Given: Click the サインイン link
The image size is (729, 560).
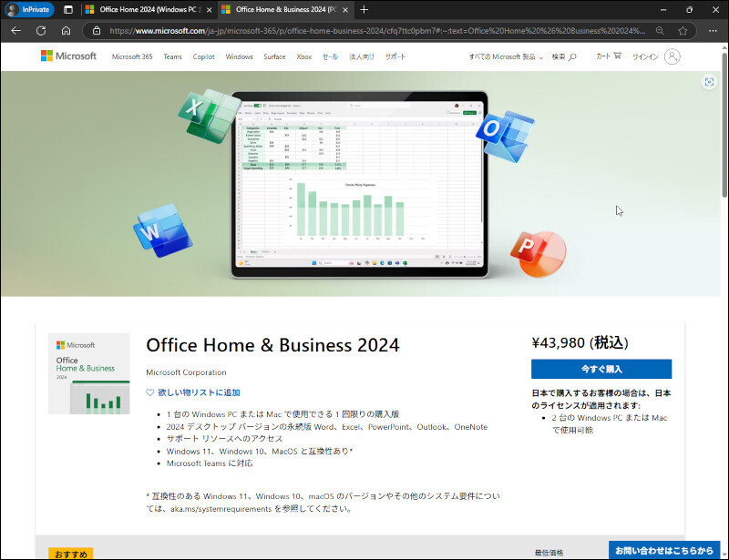Looking at the screenshot, I should click(x=645, y=56).
